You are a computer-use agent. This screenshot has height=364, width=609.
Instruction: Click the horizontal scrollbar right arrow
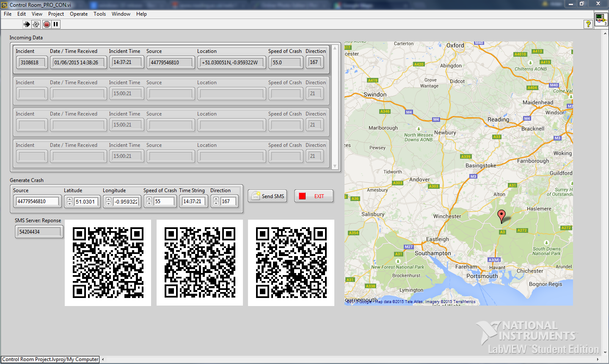(598, 359)
